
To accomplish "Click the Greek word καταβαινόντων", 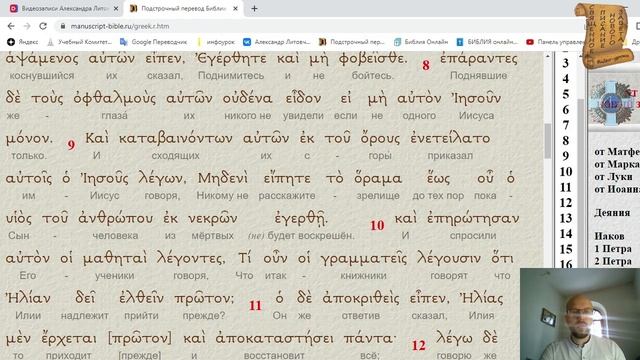I will click(x=176, y=138).
